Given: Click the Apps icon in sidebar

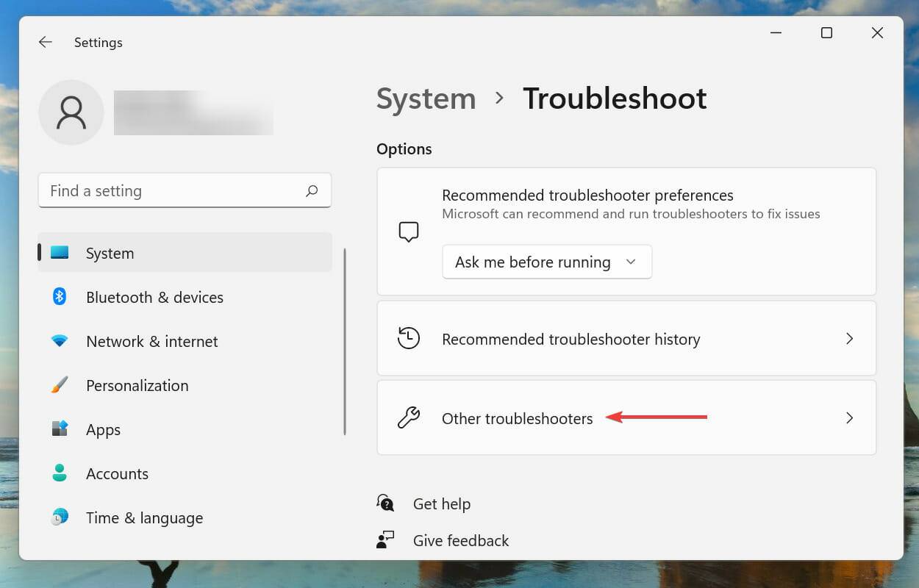Looking at the screenshot, I should click(x=60, y=429).
